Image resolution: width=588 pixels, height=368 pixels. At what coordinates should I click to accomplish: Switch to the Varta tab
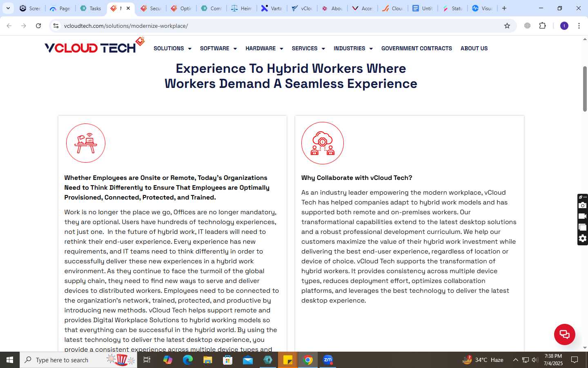coord(272,8)
